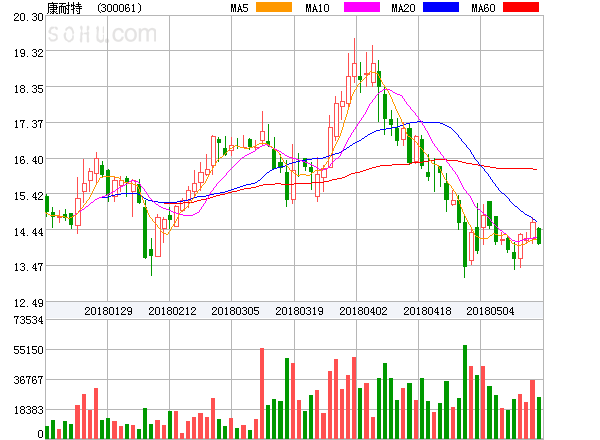The image size is (600, 440).
Task: Click the 12.49 price axis label
Action: coord(29,303)
